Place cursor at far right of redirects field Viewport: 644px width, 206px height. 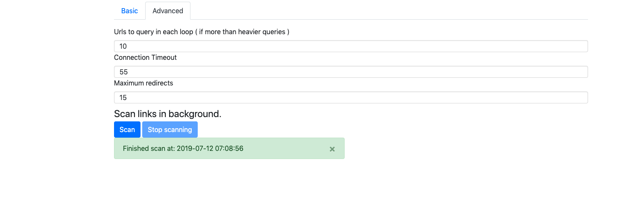coord(583,97)
